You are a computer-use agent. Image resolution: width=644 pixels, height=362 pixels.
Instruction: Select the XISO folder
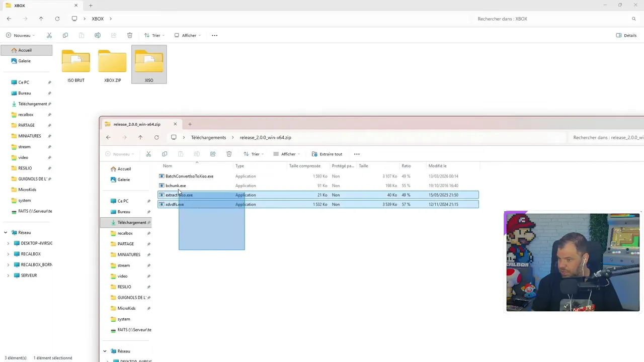(149, 64)
